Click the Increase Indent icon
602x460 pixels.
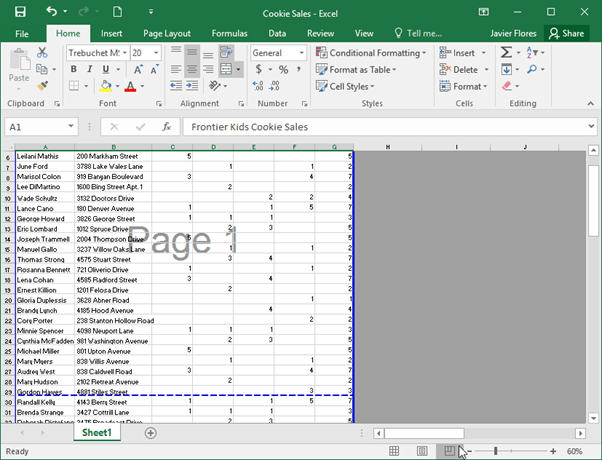192,86
